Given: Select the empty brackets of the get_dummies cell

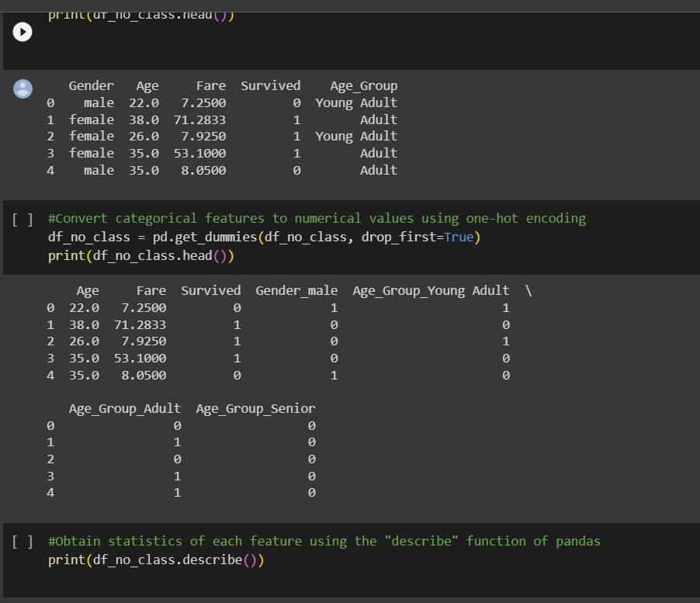Looking at the screenshot, I should point(23,220).
